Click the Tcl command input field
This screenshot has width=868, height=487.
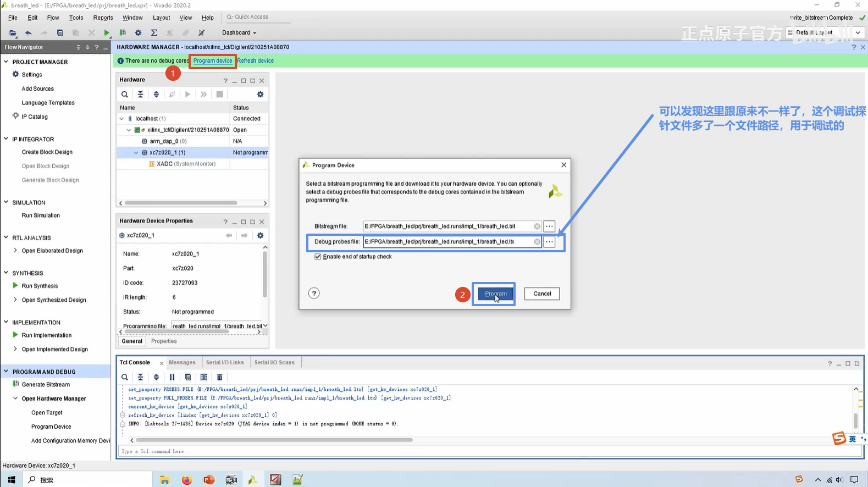(489, 452)
